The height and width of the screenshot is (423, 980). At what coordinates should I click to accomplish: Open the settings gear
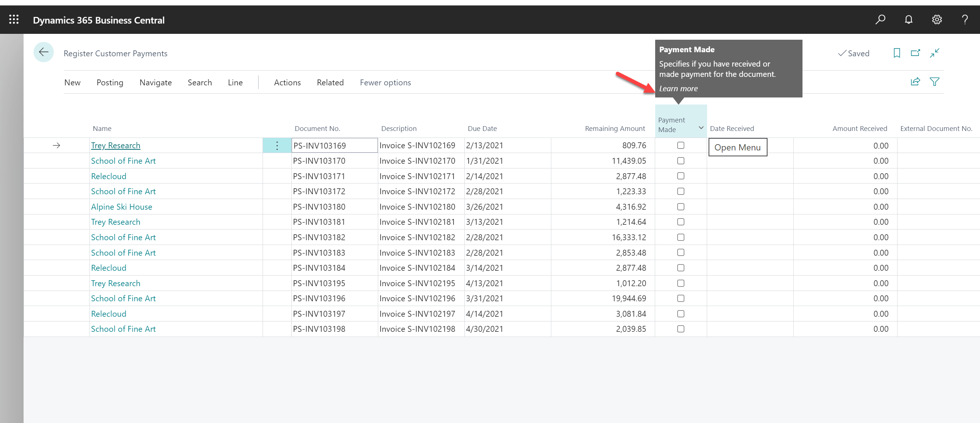pos(937,19)
